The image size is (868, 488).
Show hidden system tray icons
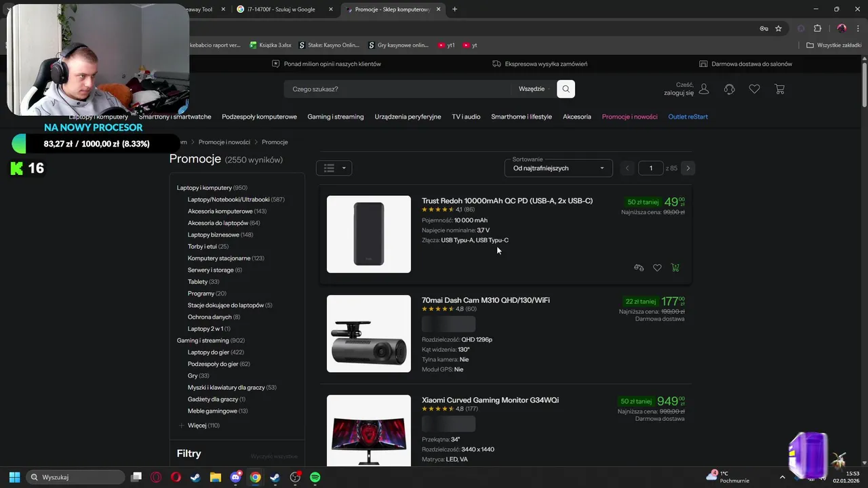782,477
